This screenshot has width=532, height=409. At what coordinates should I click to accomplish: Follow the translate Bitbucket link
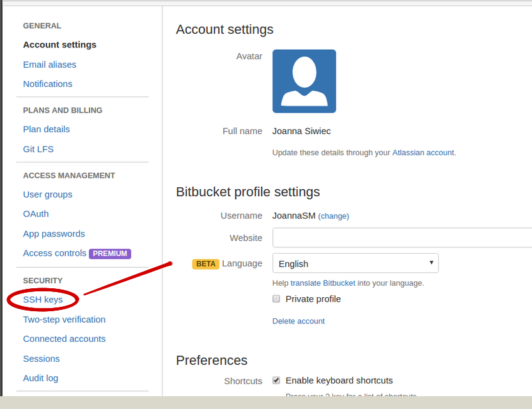[323, 283]
